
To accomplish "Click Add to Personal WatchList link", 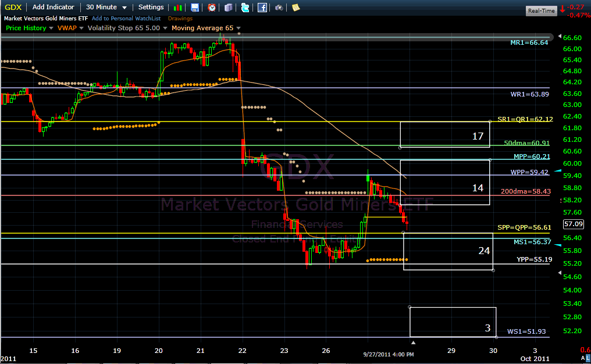I will point(126,19).
